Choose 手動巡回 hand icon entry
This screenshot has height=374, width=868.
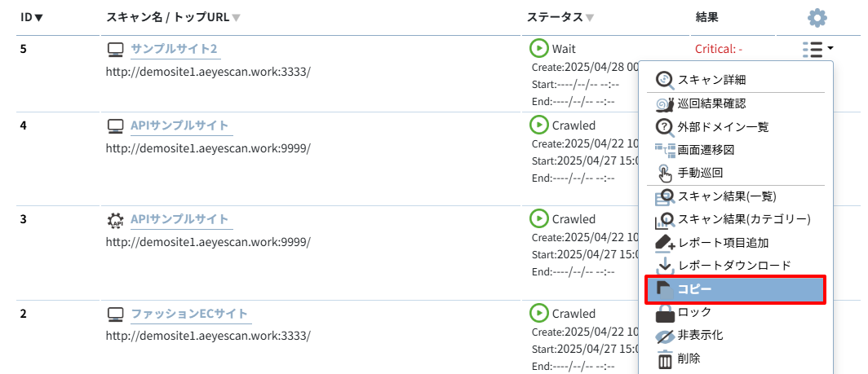point(664,173)
